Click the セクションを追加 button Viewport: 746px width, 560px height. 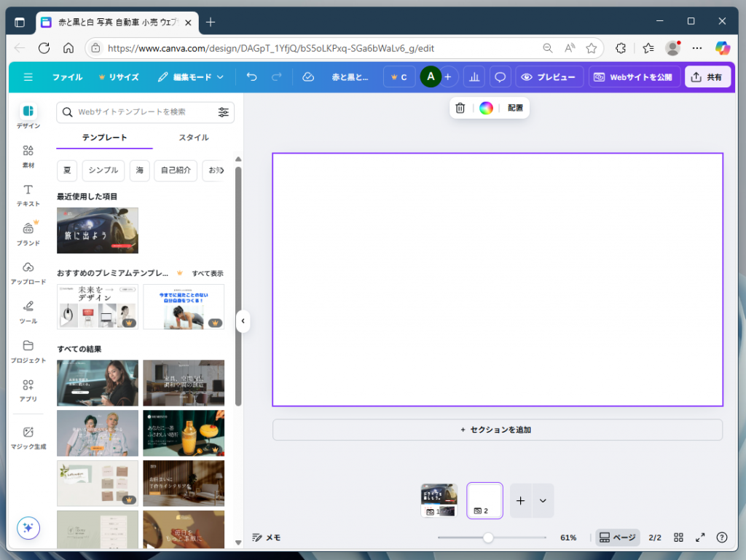pos(498,430)
